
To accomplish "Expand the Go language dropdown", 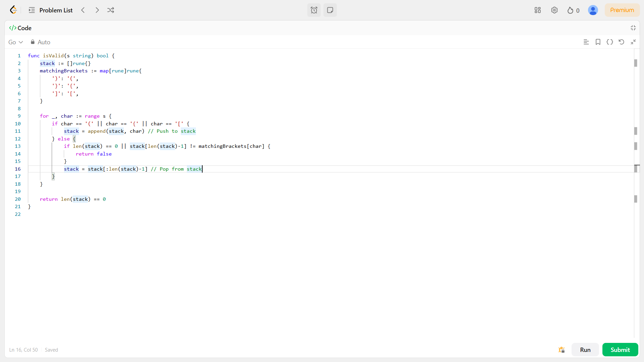I will (15, 42).
